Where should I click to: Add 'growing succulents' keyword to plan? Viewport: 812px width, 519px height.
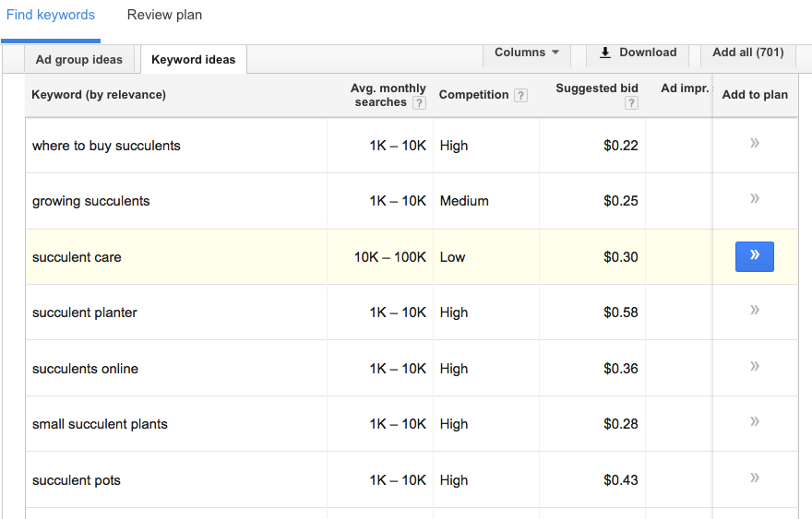click(x=755, y=199)
